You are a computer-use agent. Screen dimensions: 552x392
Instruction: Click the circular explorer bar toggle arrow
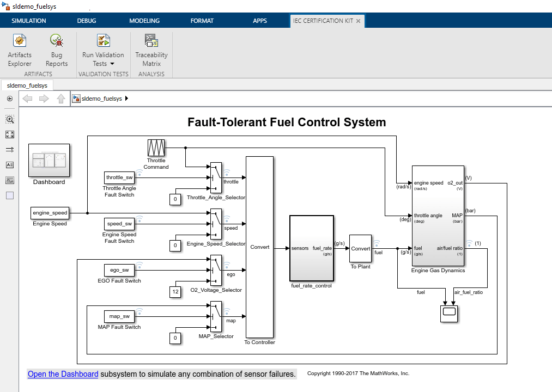[9, 99]
